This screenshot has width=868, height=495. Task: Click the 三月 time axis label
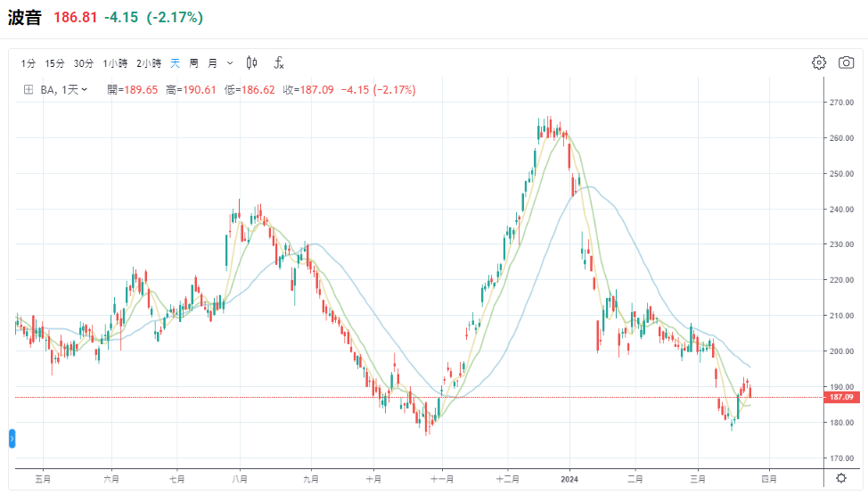pyautogui.click(x=698, y=479)
